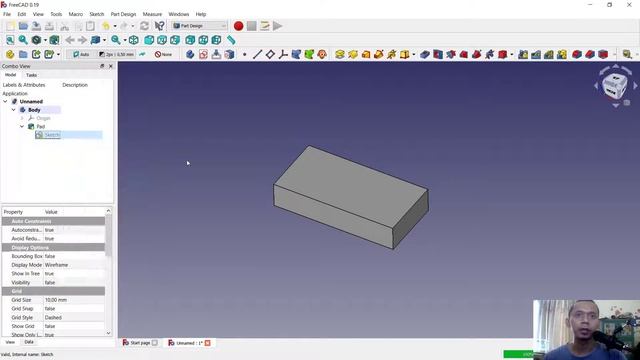Screen dimensions: 640x360
Task: Open the Undo history dropdown arrow
Action: [x=115, y=26]
